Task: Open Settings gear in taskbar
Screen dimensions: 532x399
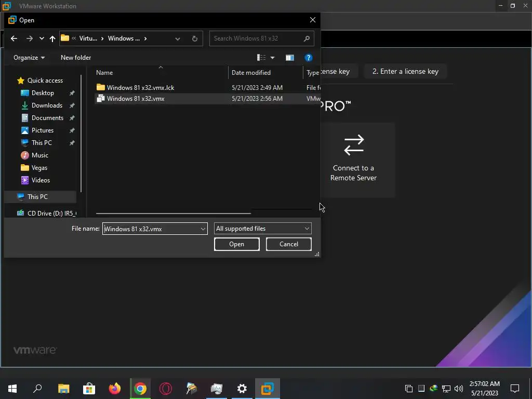Action: 242,389
